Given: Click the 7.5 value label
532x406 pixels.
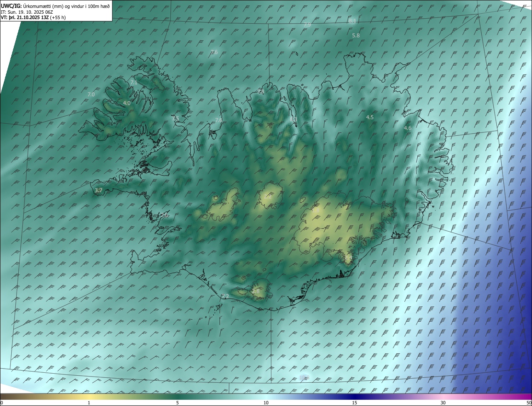Looking at the screenshot, I should pos(176,118).
